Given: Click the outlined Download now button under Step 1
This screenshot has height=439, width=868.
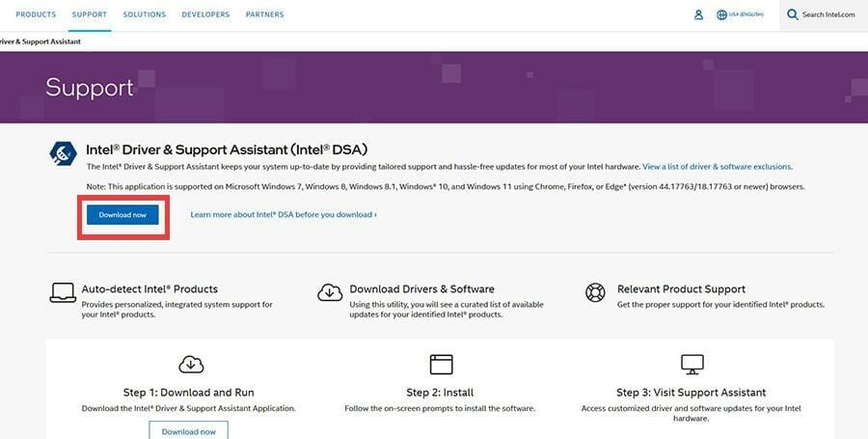Looking at the screenshot, I should tap(188, 430).
